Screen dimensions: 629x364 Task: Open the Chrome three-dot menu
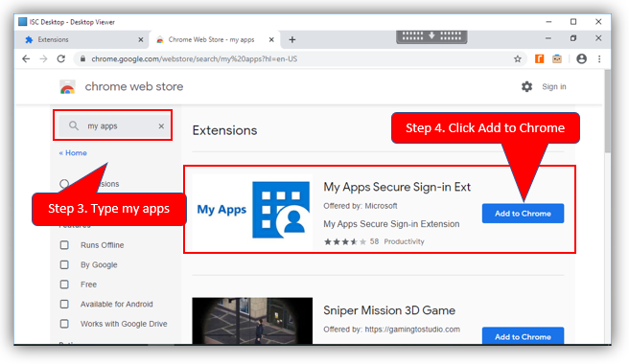[x=599, y=59]
